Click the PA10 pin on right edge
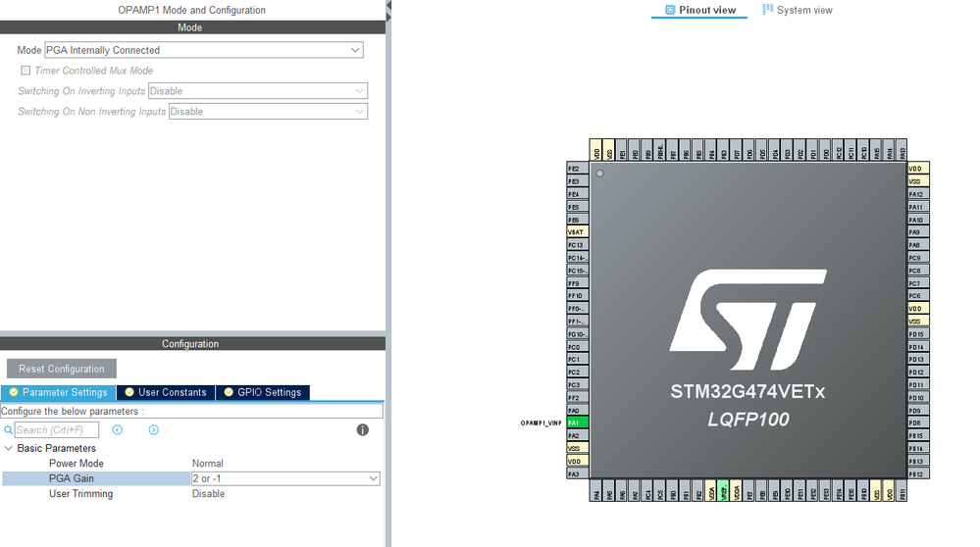The width and height of the screenshot is (980, 547). pos(918,220)
